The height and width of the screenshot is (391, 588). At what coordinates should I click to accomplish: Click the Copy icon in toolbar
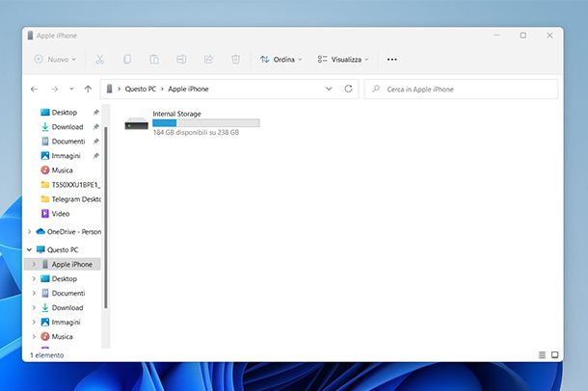point(127,59)
